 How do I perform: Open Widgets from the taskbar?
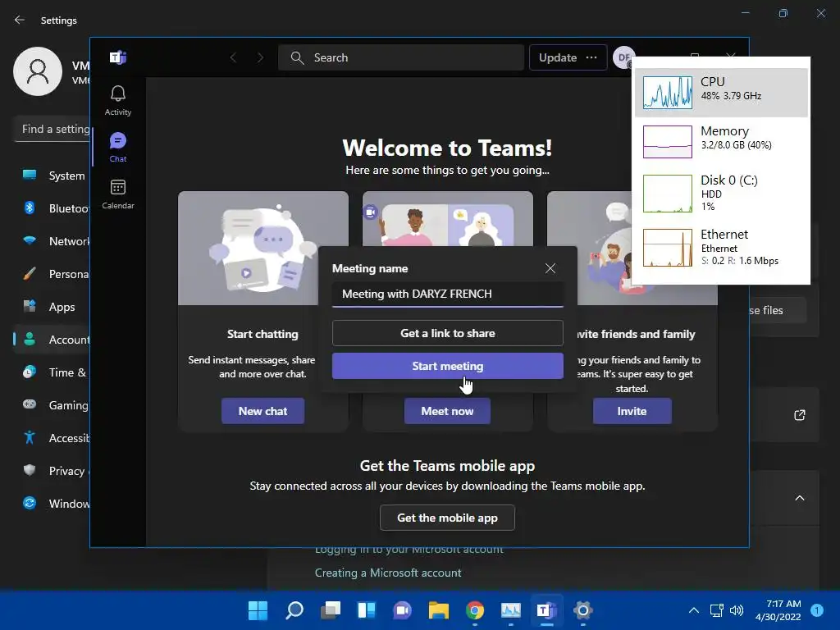pyautogui.click(x=367, y=610)
